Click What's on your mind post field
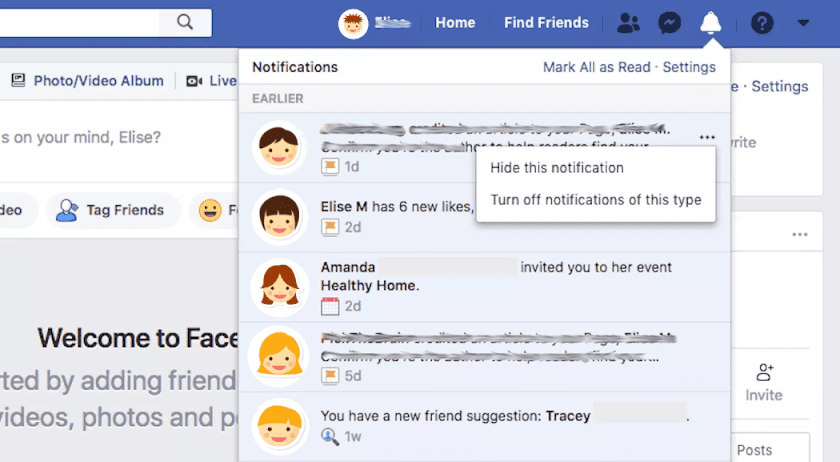The height and width of the screenshot is (462, 840). coord(118,138)
